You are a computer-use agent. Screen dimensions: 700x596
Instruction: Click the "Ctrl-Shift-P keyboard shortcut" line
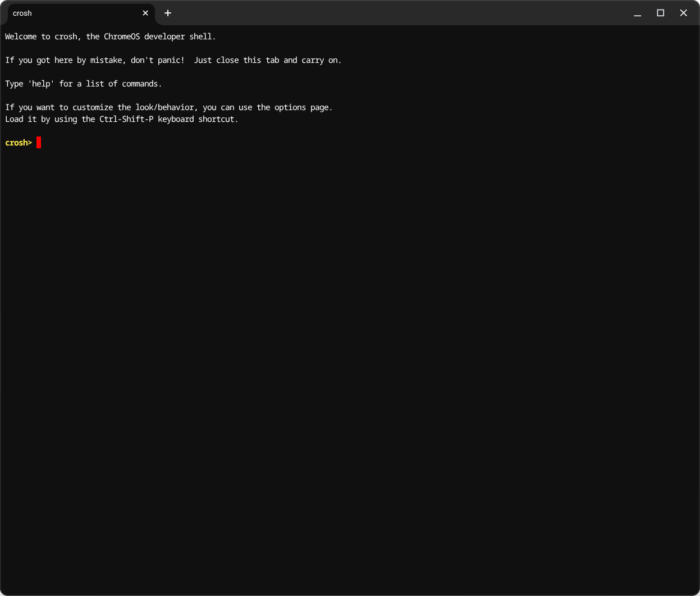tap(122, 119)
